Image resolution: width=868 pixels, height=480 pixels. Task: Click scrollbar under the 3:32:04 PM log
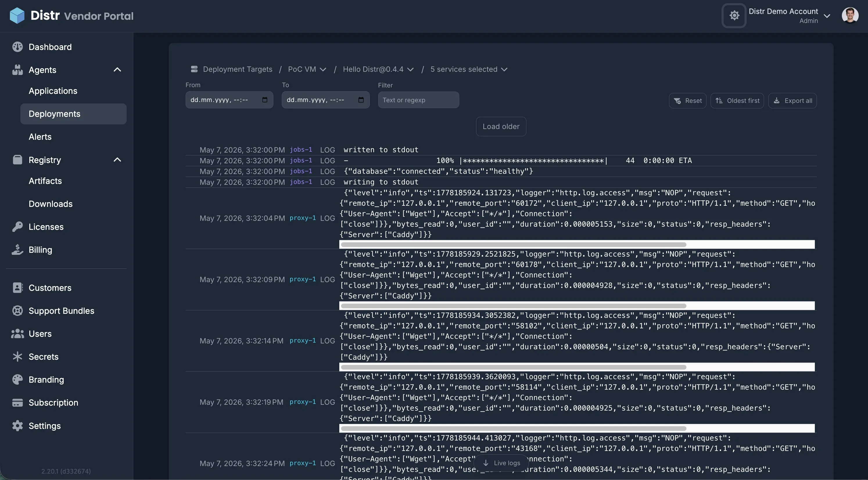(514, 244)
